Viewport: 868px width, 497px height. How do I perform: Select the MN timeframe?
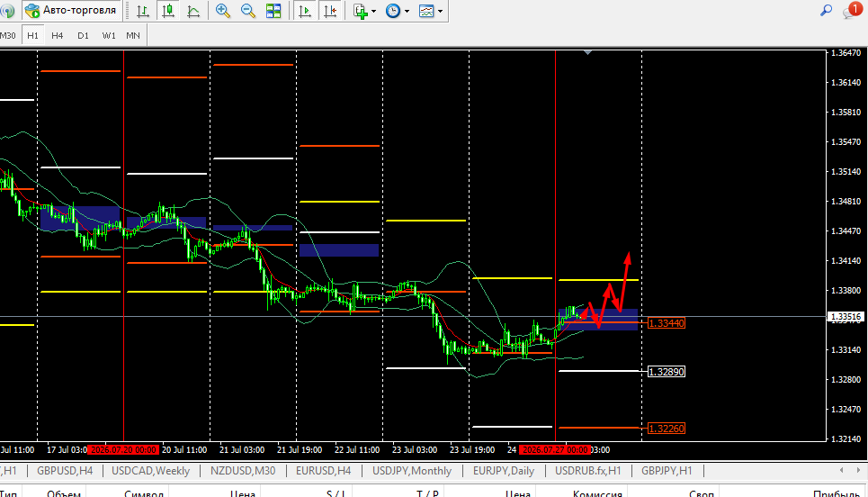tap(133, 35)
